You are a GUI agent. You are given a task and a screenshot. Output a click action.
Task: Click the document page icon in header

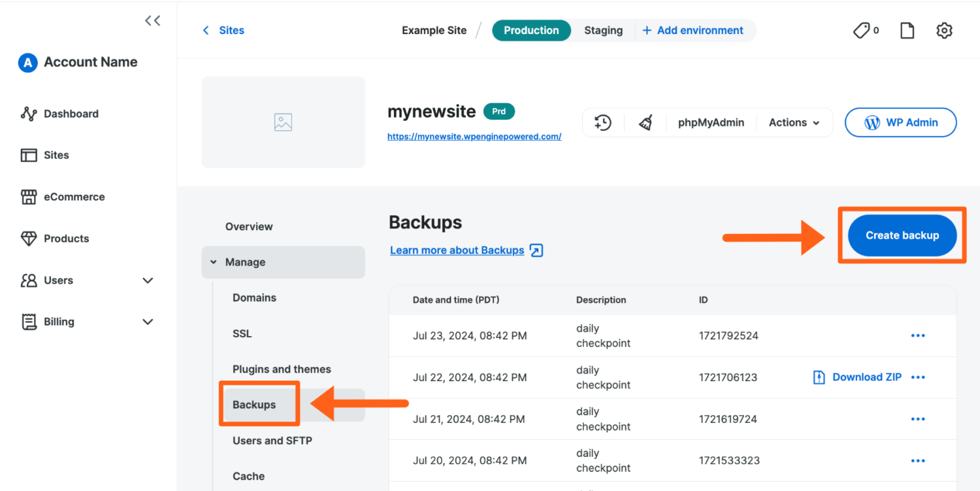(907, 31)
